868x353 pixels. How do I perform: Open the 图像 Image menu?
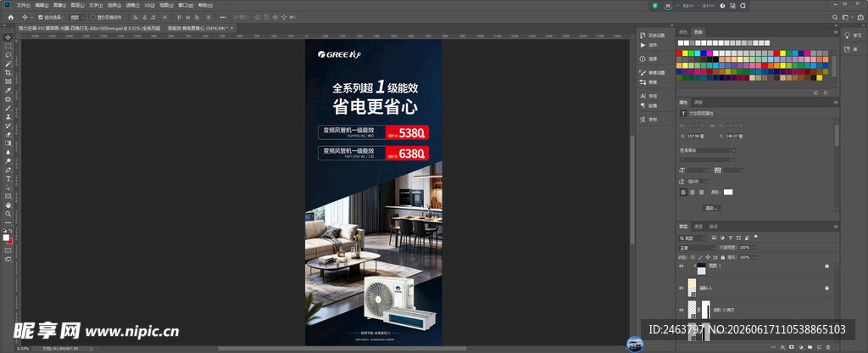(59, 5)
